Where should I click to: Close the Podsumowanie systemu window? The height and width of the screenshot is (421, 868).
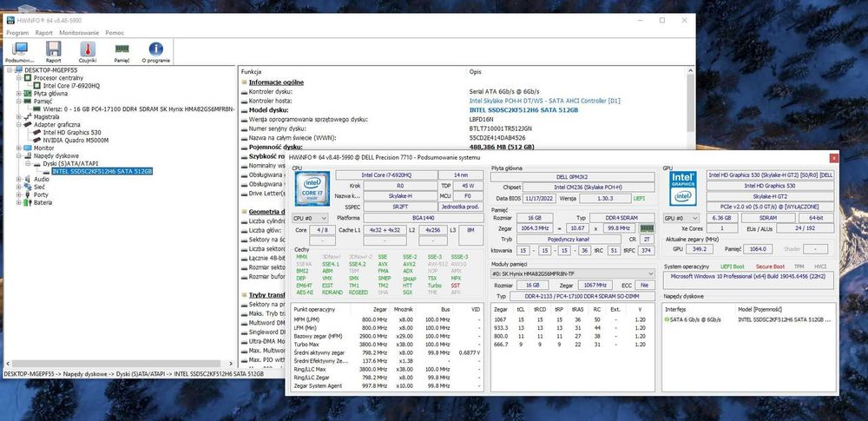point(833,158)
